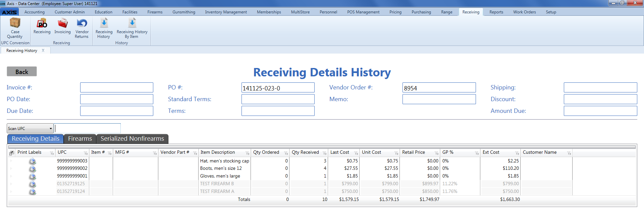Filter the Ext Cost column
Screen dimensions: 644x208
point(517,153)
